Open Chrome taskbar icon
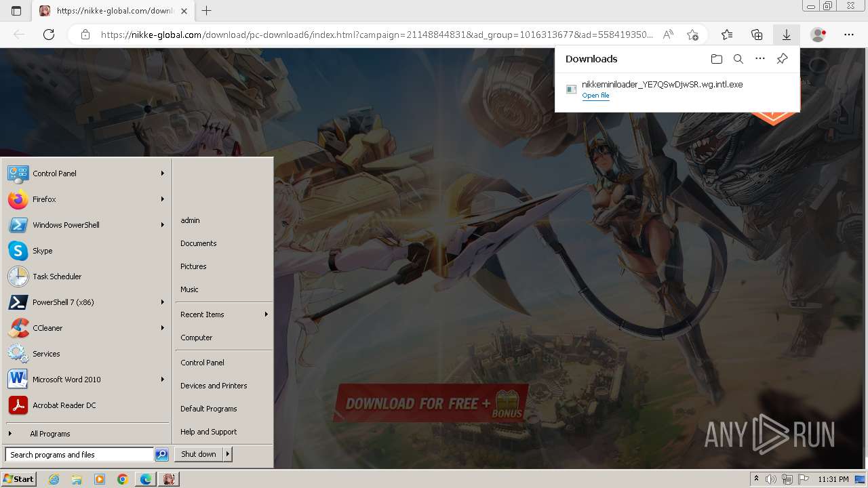Screen dimensions: 868x488 coord(122,479)
